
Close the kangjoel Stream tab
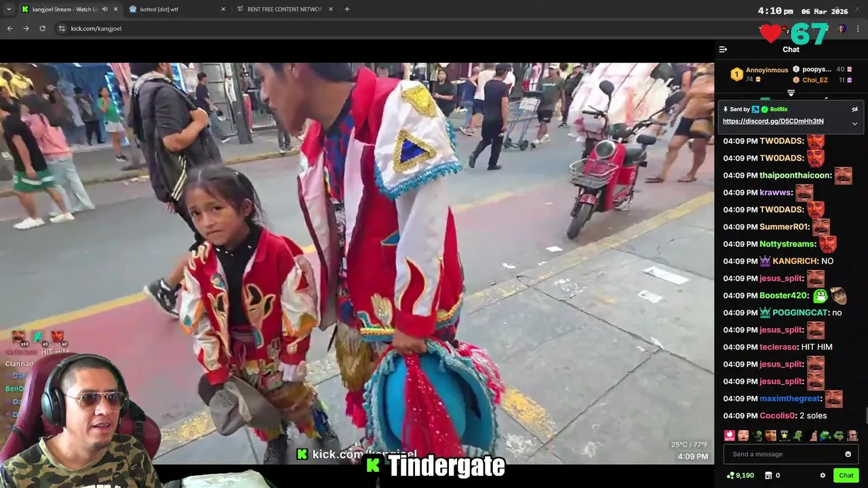pyautogui.click(x=115, y=9)
